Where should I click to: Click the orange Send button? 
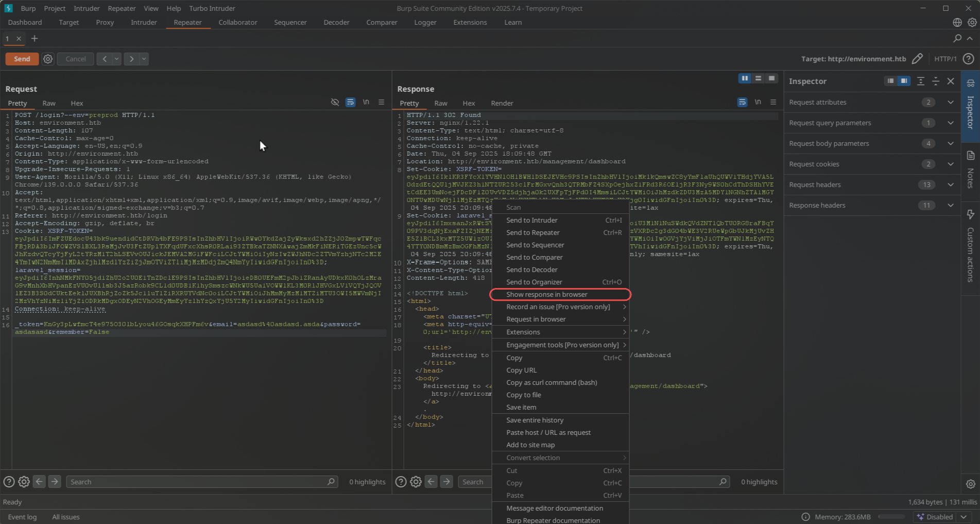pyautogui.click(x=22, y=59)
